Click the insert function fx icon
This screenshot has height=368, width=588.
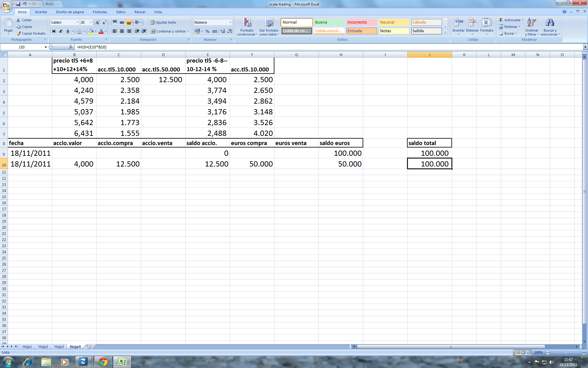click(x=71, y=47)
